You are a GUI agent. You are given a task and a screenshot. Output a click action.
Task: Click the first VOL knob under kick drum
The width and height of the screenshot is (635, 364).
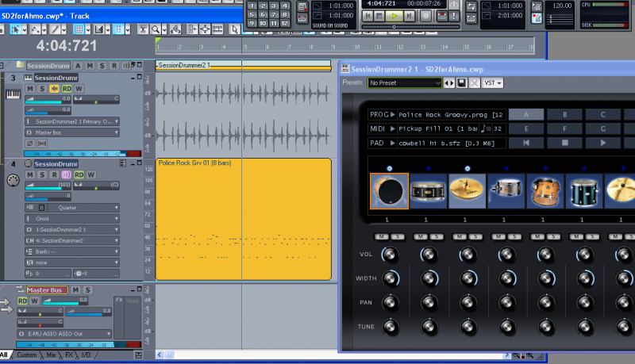pyautogui.click(x=389, y=255)
